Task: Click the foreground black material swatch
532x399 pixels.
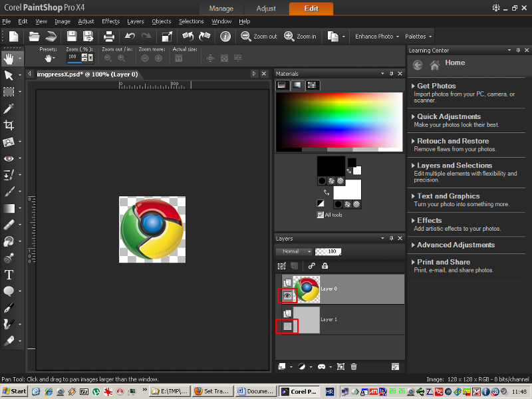Action: click(x=331, y=166)
